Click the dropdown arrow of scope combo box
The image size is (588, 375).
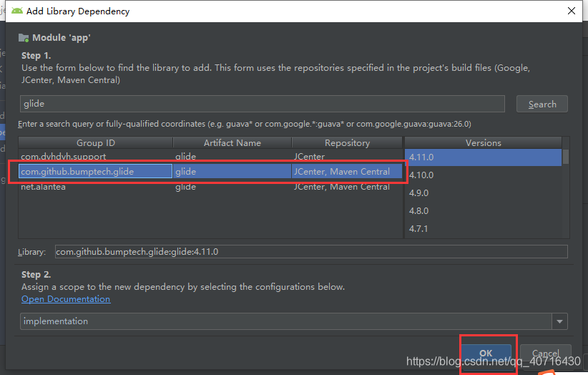click(559, 321)
